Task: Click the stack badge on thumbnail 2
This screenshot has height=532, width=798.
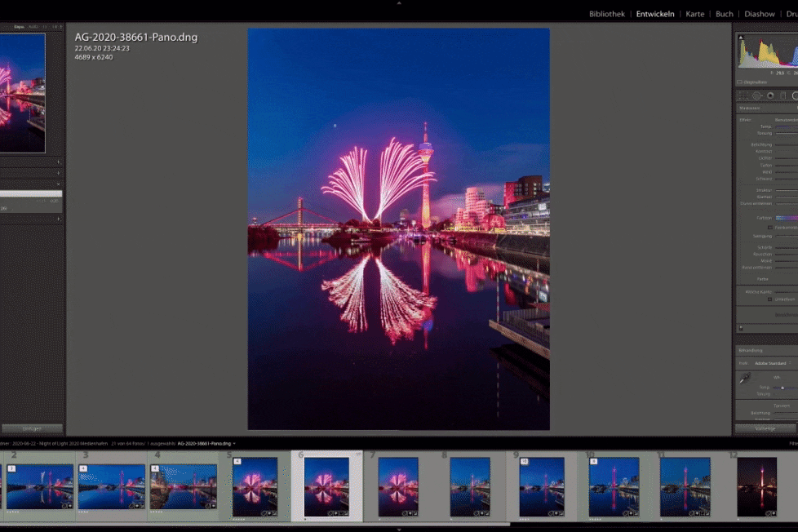Action: click(x=11, y=468)
